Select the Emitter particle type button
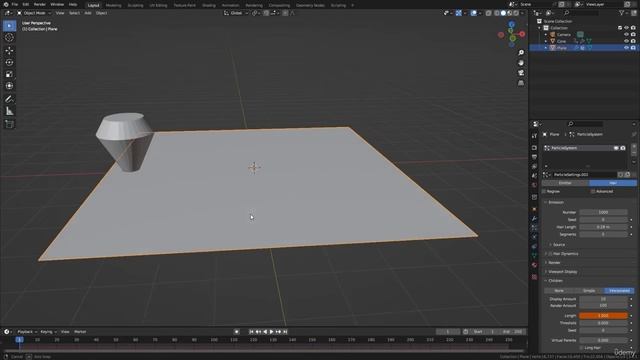Viewport: 640px width, 360px height. [x=565, y=183]
